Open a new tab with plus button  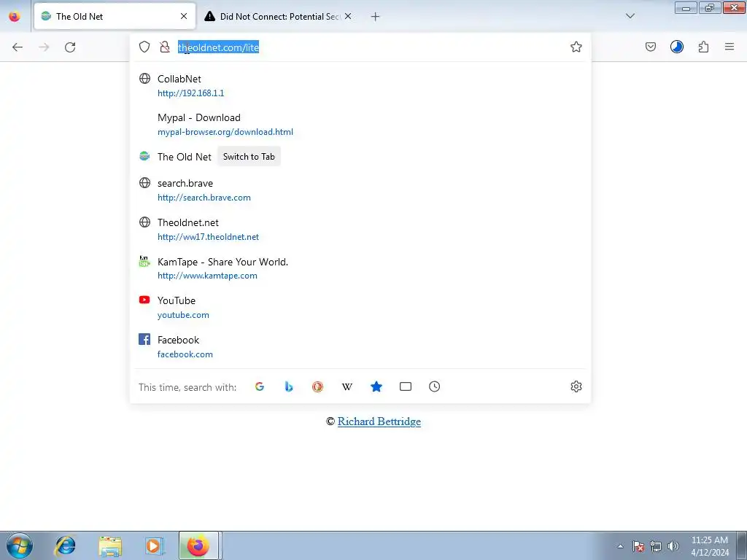[376, 17]
